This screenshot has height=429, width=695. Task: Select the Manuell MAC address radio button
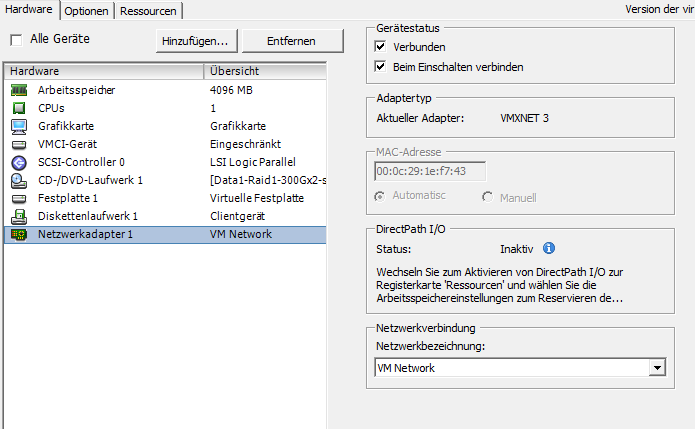click(x=488, y=197)
